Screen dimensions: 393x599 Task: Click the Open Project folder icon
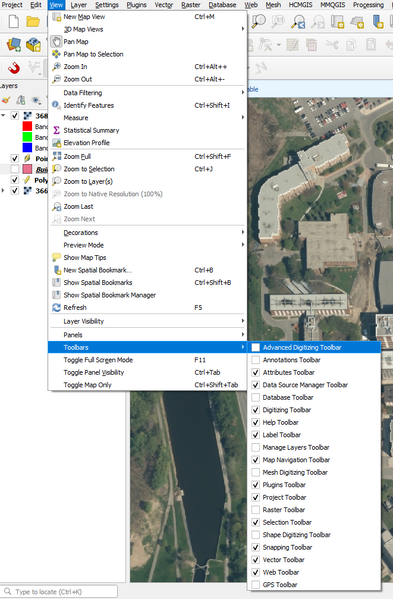[33, 22]
